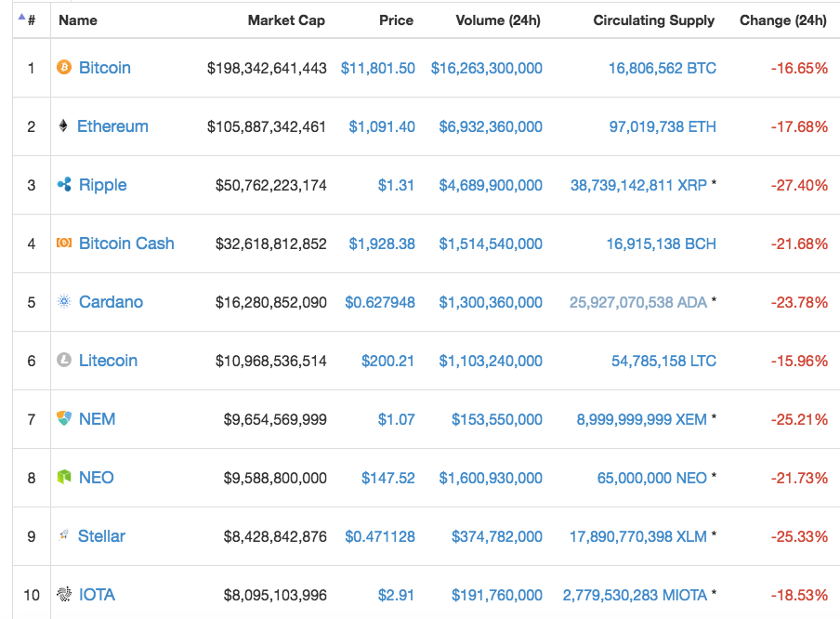
Task: Open the Ethereum coin name link
Action: (112, 126)
